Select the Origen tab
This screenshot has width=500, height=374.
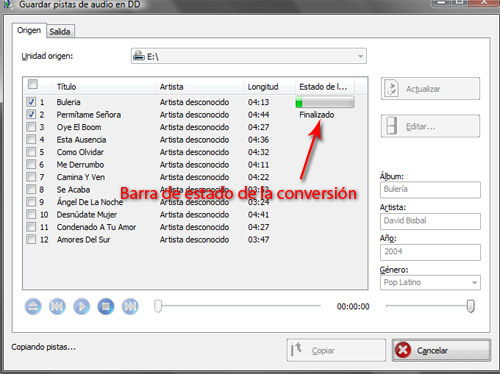pyautogui.click(x=29, y=31)
